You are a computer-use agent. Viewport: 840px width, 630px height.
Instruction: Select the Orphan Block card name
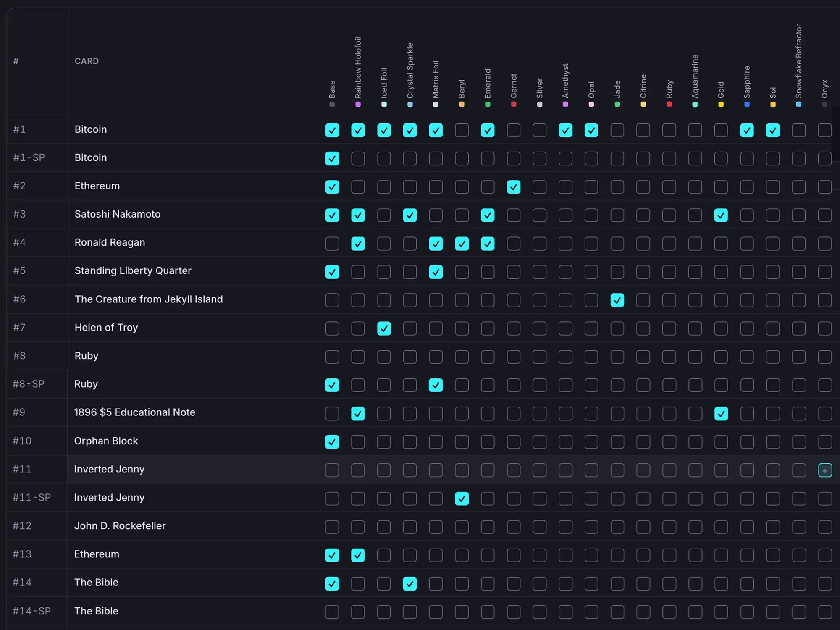coord(106,441)
